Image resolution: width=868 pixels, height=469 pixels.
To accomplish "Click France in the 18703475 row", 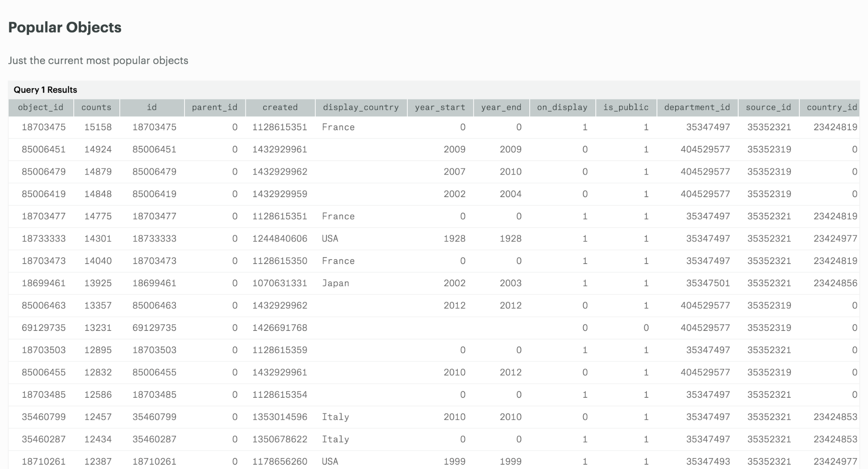I will (x=338, y=127).
